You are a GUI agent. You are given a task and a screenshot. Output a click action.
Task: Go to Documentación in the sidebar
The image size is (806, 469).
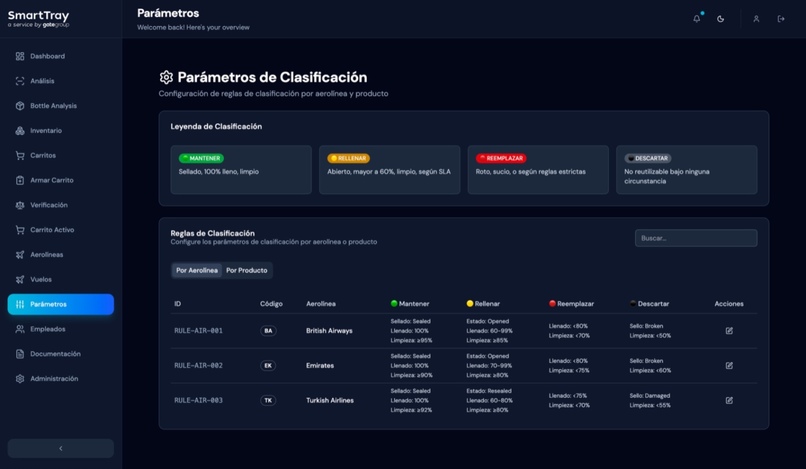point(61,354)
